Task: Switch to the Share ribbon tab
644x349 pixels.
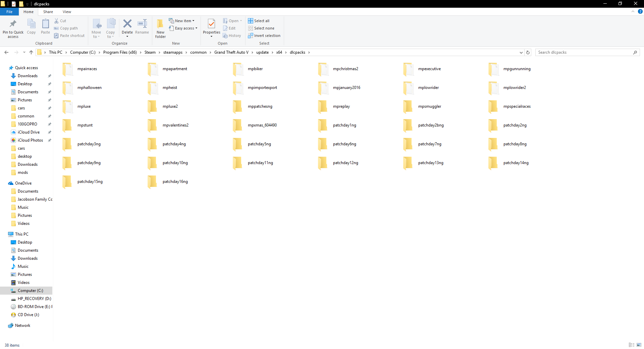Action: coord(48,12)
